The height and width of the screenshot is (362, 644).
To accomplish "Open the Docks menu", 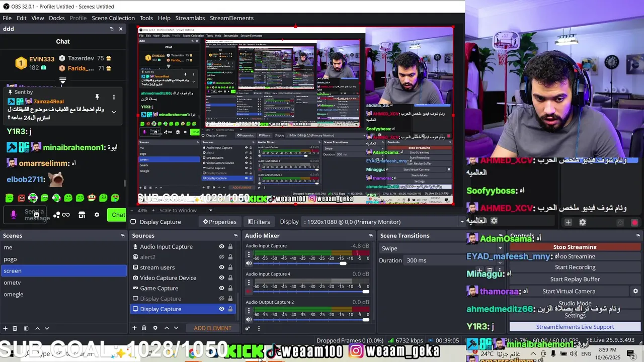I will 57,18.
